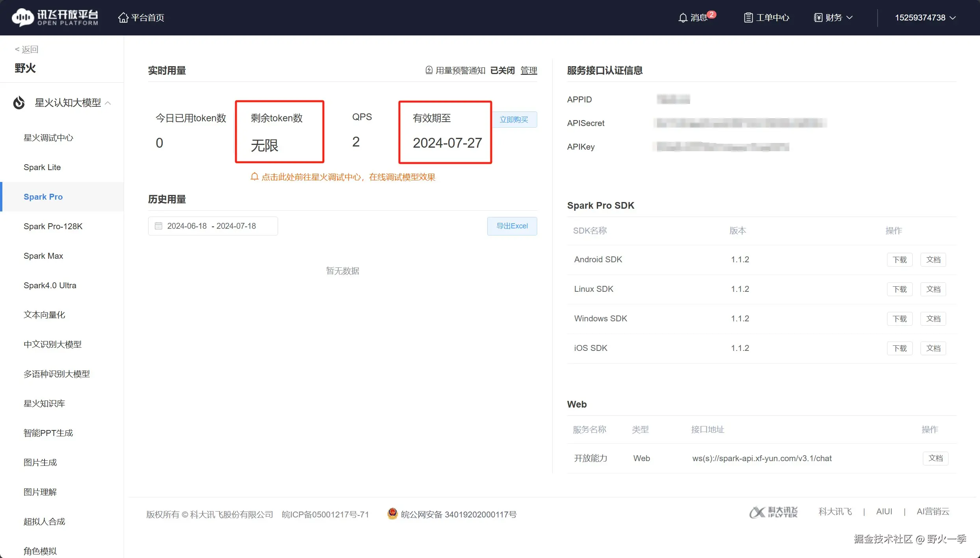Download the Windows SDK
This screenshot has width=980, height=558.
(900, 319)
